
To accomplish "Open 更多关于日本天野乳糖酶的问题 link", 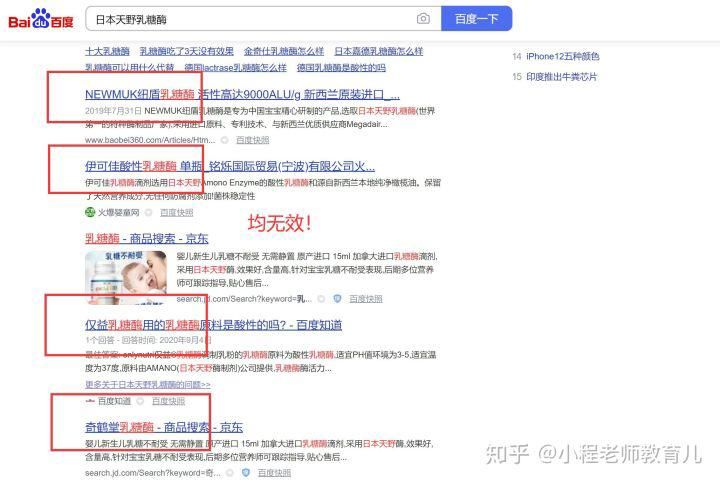I will tap(148, 384).
